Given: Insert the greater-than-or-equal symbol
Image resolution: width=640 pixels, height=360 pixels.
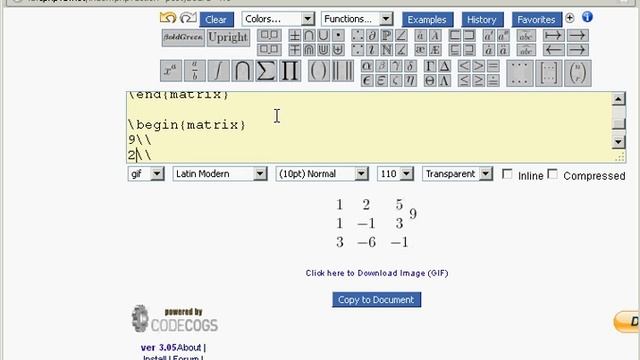Looking at the screenshot, I should point(478,80).
